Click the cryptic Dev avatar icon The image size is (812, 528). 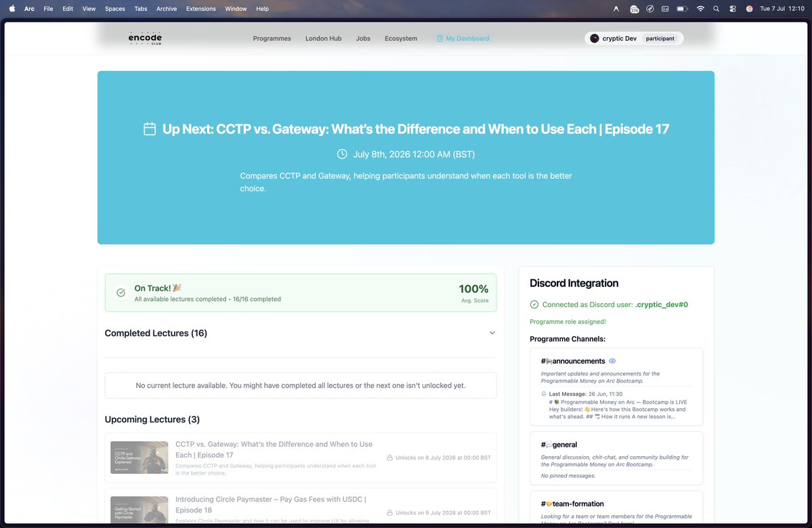tap(595, 39)
